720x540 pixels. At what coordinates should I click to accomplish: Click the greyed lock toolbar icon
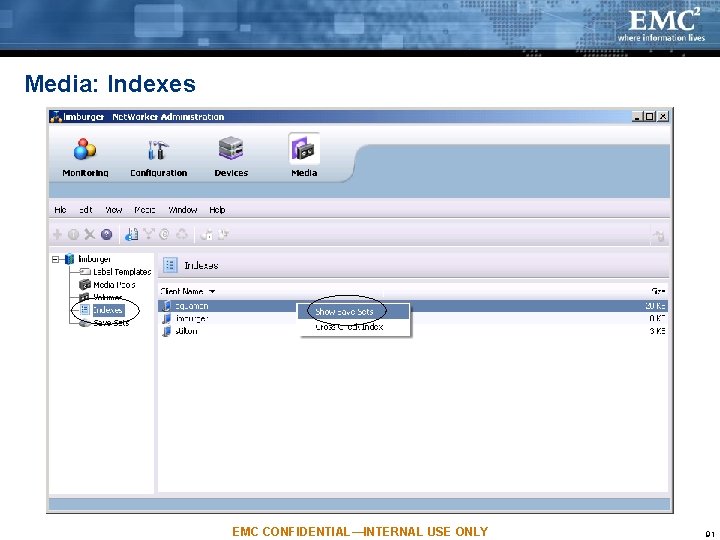tap(207, 235)
